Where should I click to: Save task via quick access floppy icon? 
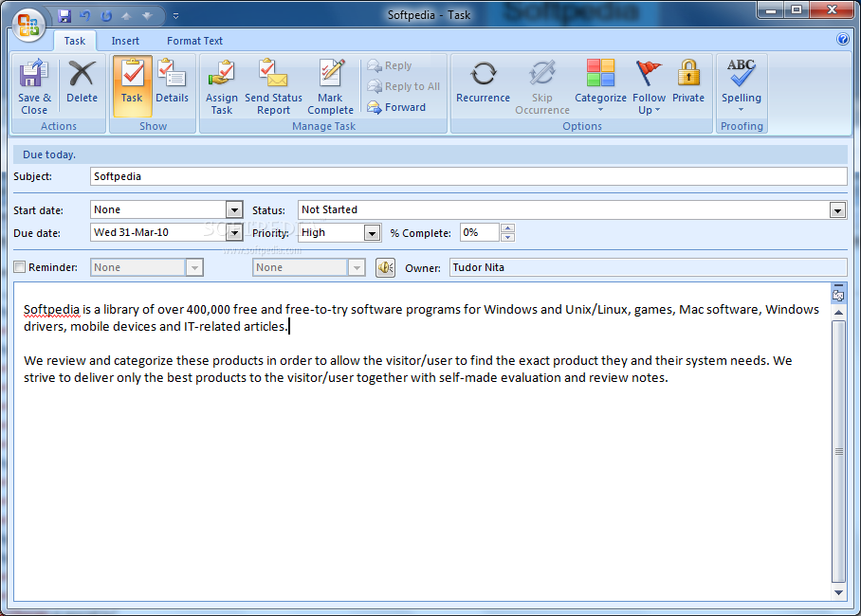tap(64, 16)
